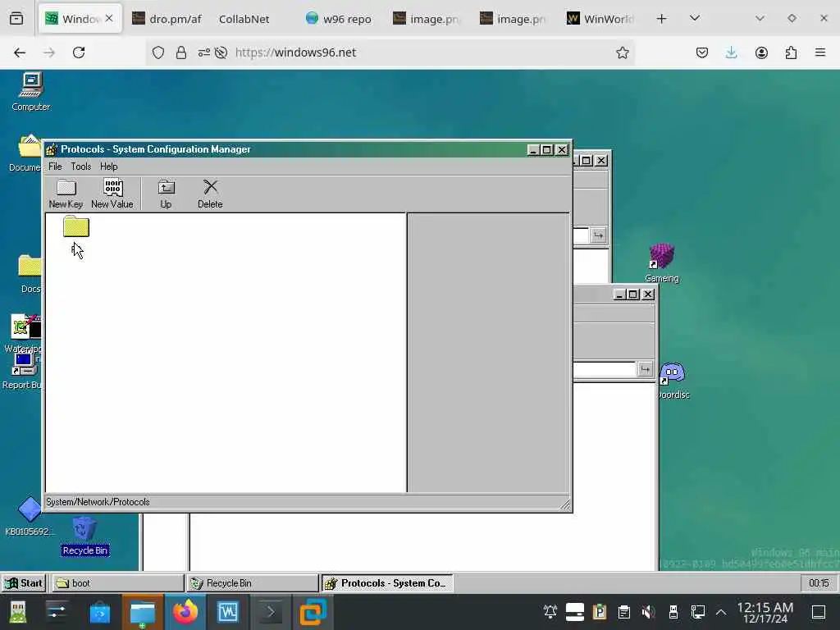Screen dimensions: 840x630
Task: Expand the list all tabs dropdown
Action: click(695, 18)
